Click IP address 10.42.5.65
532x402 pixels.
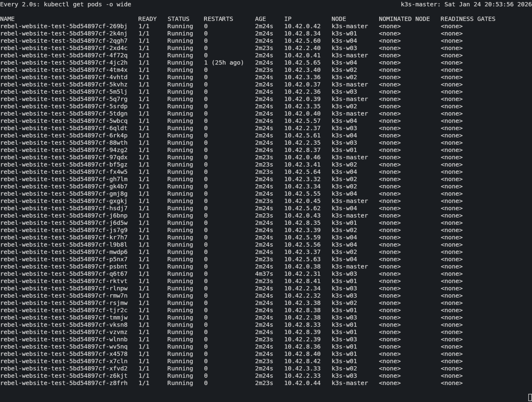click(x=302, y=63)
